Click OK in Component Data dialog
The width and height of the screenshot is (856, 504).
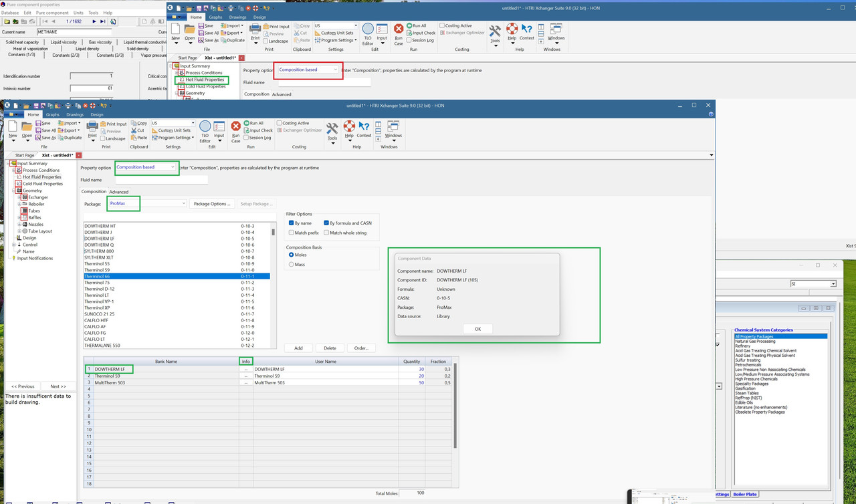pos(477,329)
